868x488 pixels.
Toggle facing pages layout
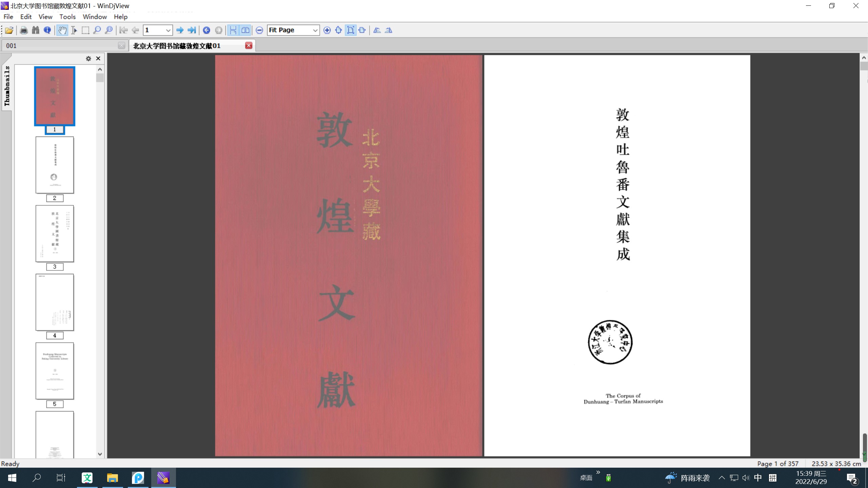(245, 30)
